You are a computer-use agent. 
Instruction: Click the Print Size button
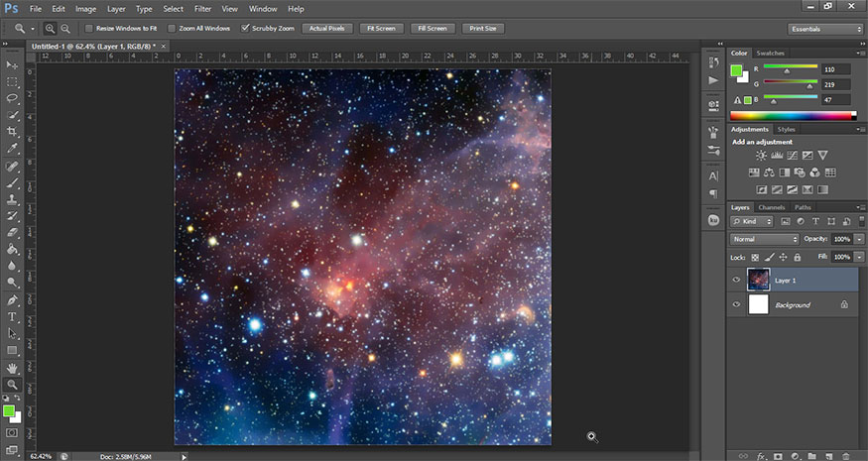coord(483,28)
